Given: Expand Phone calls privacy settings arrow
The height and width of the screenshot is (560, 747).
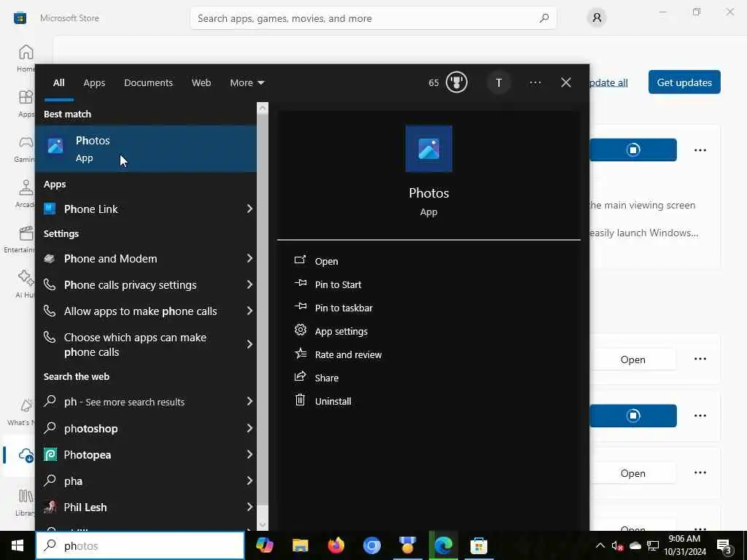Looking at the screenshot, I should coord(249,284).
